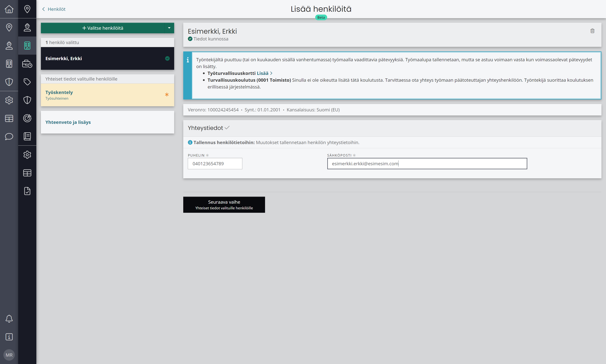Screen dimensions: 606x364
Task: Open the MR user avatar
Action: click(x=9, y=355)
